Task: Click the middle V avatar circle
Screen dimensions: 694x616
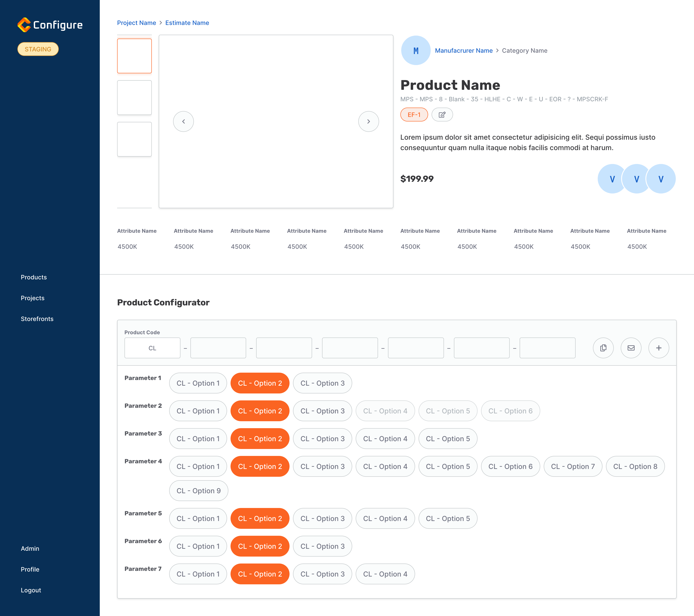Action: (x=637, y=179)
